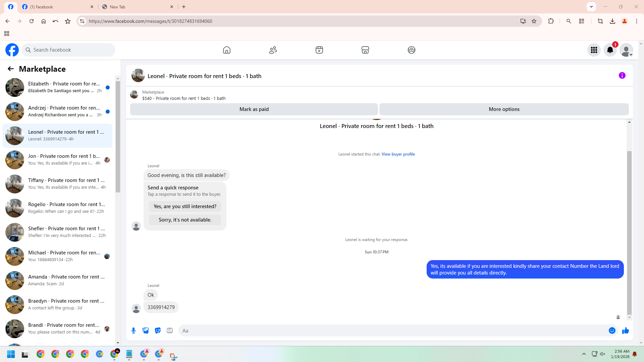This screenshot has height=362, width=644.
Task: Go back from Marketplace chats list
Action: tap(11, 69)
